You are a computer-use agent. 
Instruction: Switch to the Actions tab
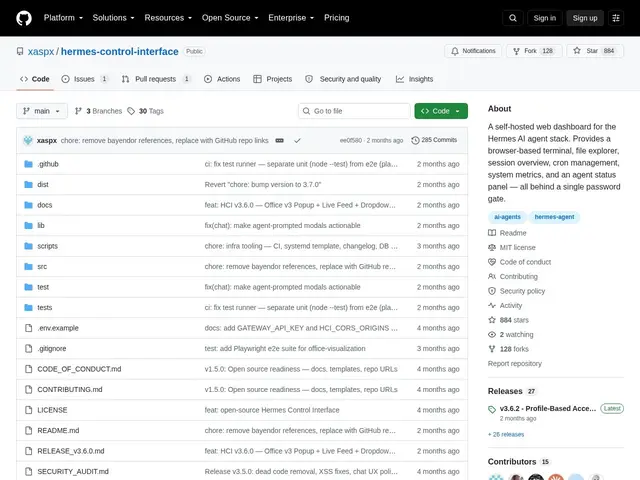(x=222, y=79)
